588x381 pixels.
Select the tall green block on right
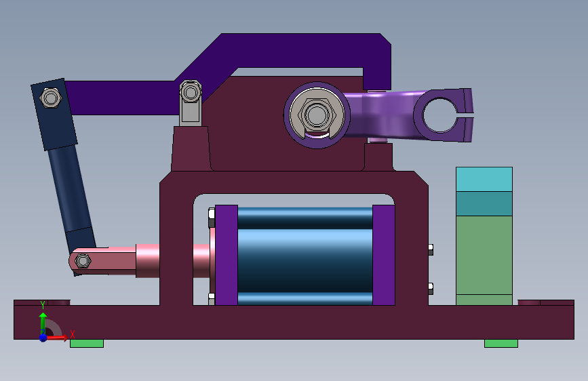tap(484, 255)
